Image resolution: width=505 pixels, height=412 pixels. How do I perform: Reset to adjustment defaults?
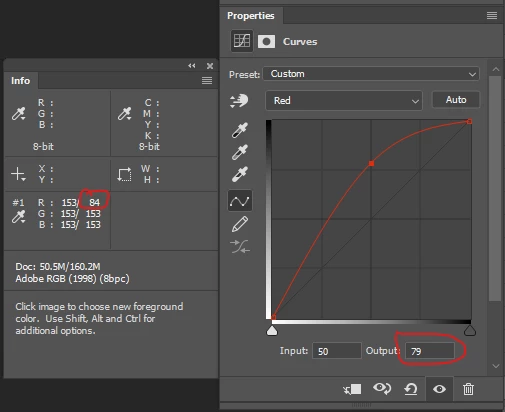tap(411, 389)
